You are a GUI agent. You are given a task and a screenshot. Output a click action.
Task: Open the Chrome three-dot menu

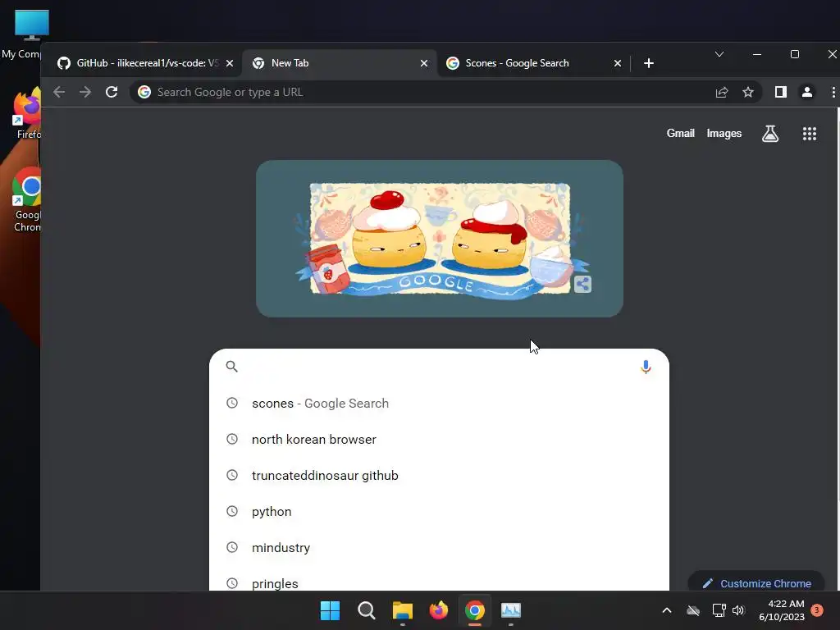[833, 92]
